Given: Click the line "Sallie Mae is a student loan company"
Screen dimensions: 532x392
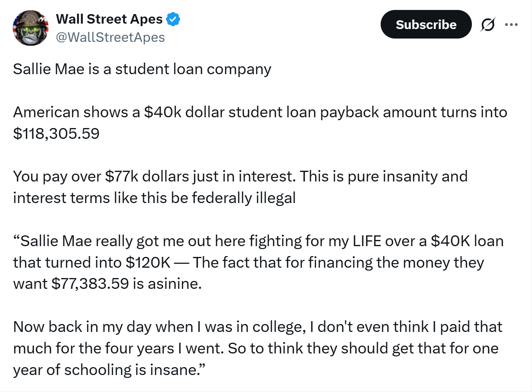Looking at the screenshot, I should (142, 69).
